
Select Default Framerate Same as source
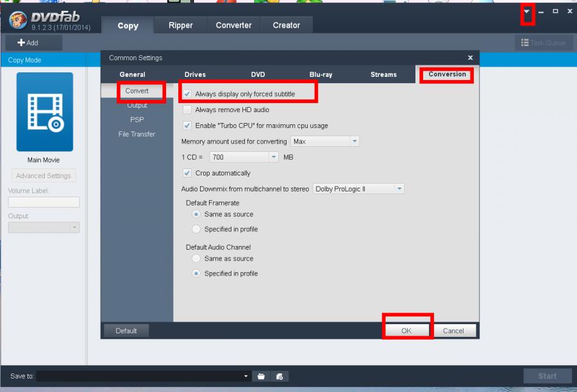click(x=196, y=214)
